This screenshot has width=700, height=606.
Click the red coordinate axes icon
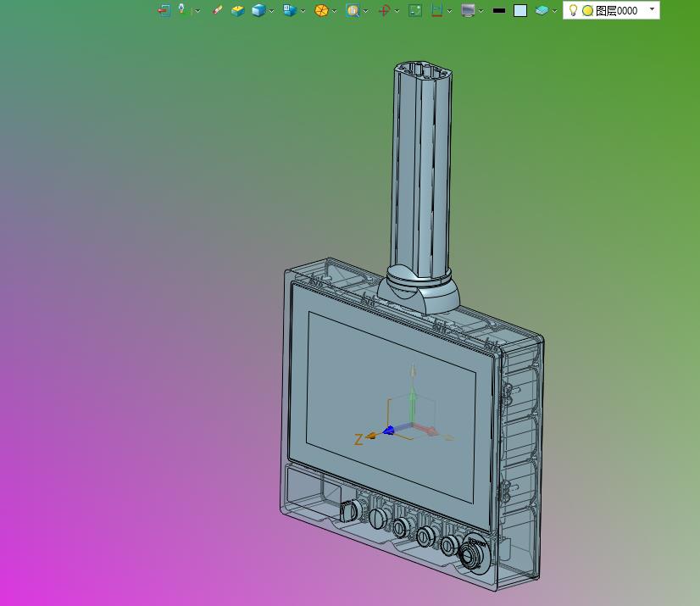coord(384,10)
